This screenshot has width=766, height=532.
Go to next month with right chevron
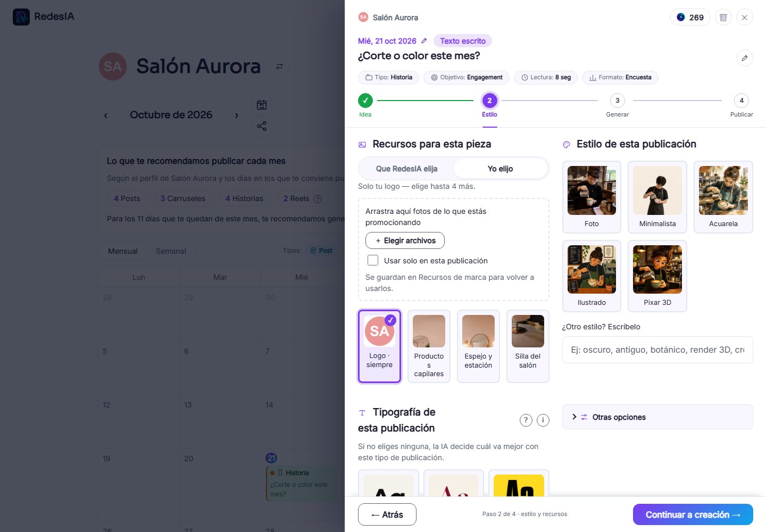tap(237, 115)
